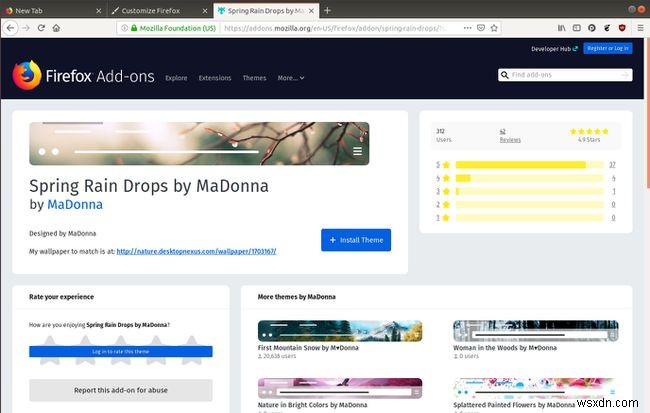Open the Firefox hamburger menu
The width and height of the screenshot is (650, 413).
[x=640, y=28]
